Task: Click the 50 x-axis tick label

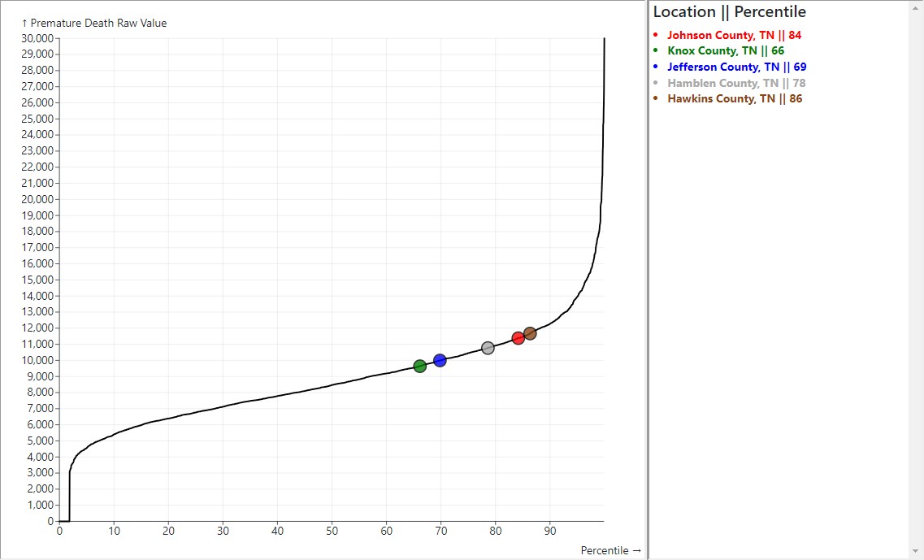Action: [332, 531]
